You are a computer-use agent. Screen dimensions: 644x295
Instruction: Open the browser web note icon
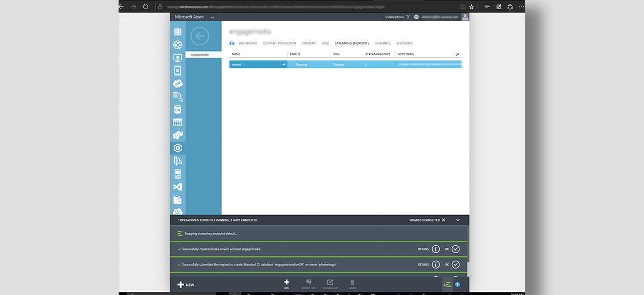[x=499, y=6]
